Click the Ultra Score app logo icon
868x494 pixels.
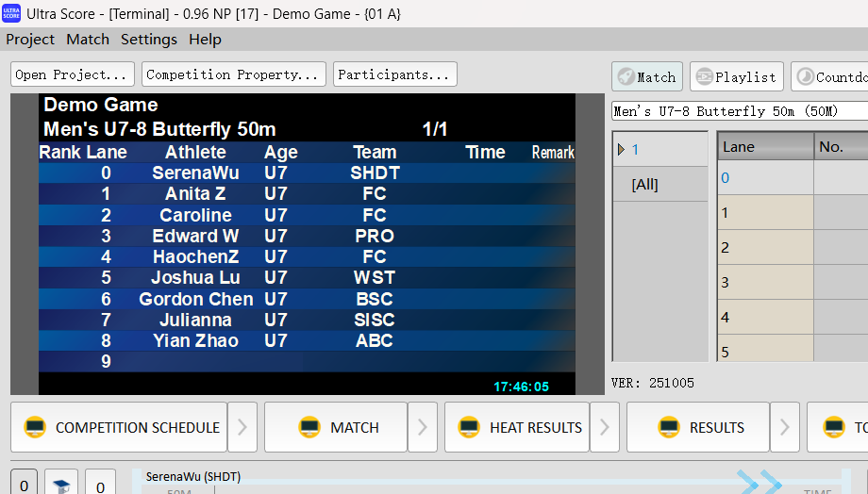tap(11, 12)
